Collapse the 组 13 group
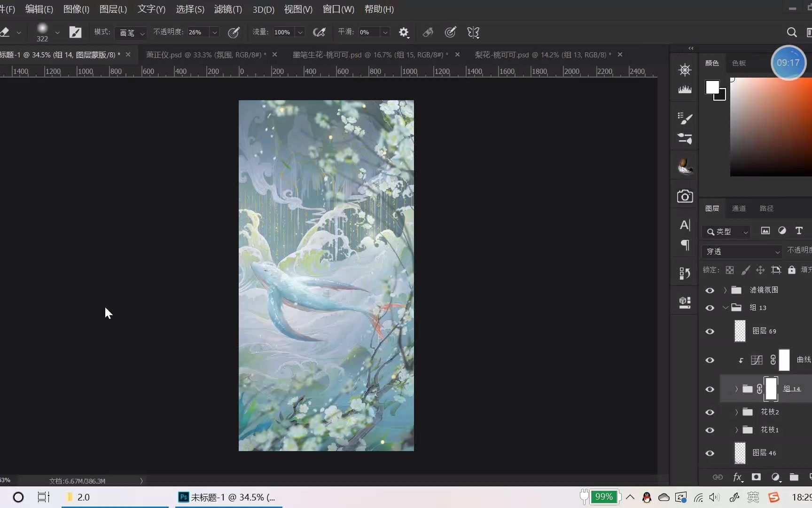The height and width of the screenshot is (508, 812). (x=725, y=308)
